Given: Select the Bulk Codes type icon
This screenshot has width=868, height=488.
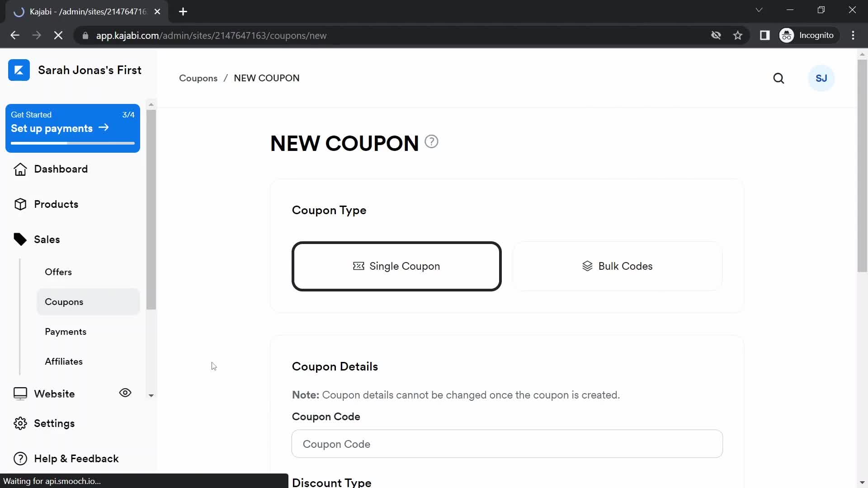Looking at the screenshot, I should click(587, 266).
